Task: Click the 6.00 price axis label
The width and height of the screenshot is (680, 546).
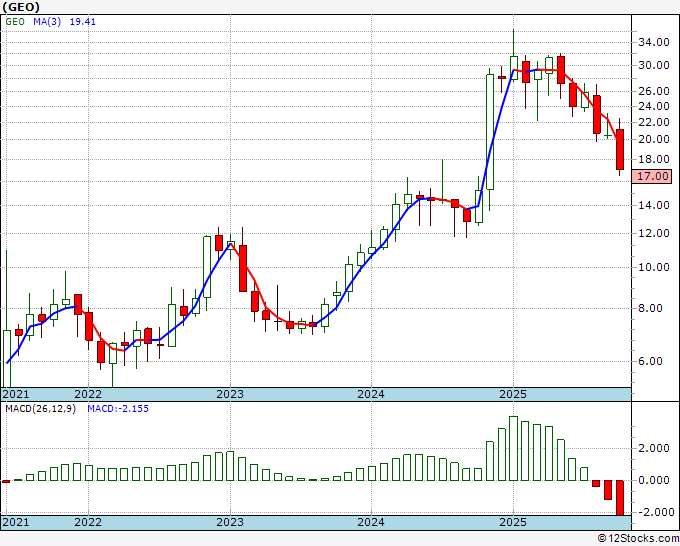Action: coord(650,362)
